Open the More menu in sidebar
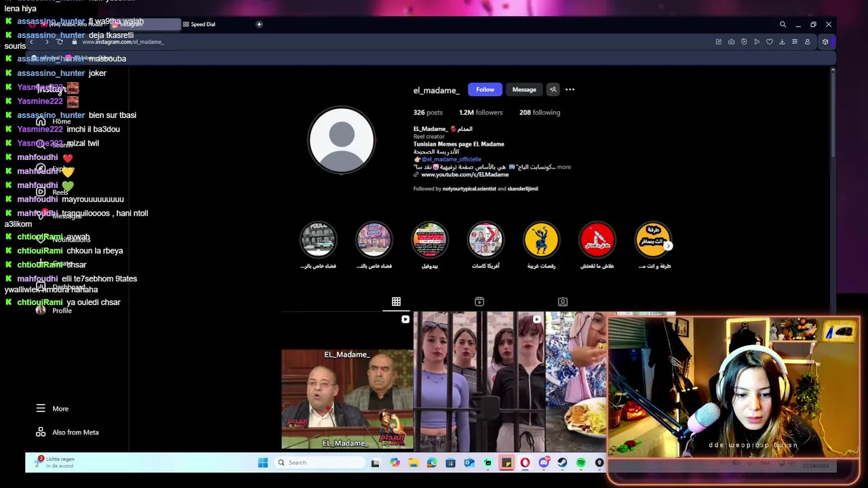Image resolution: width=868 pixels, height=488 pixels. click(x=52, y=409)
